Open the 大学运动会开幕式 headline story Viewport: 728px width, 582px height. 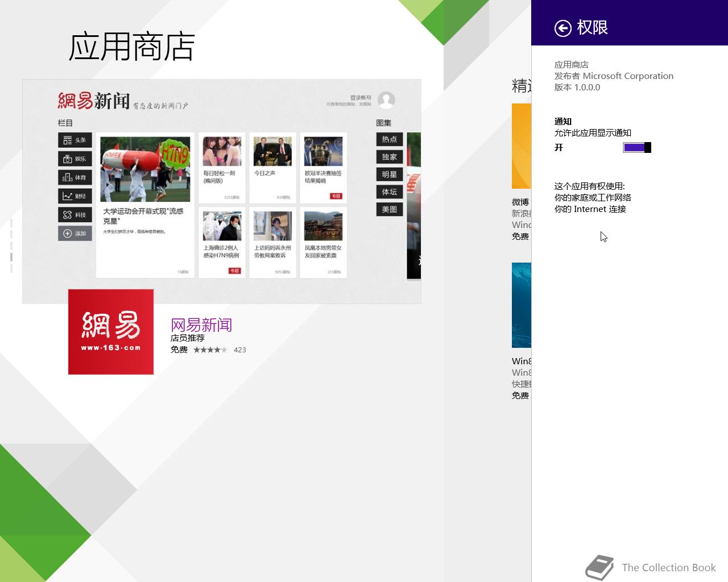145,205
